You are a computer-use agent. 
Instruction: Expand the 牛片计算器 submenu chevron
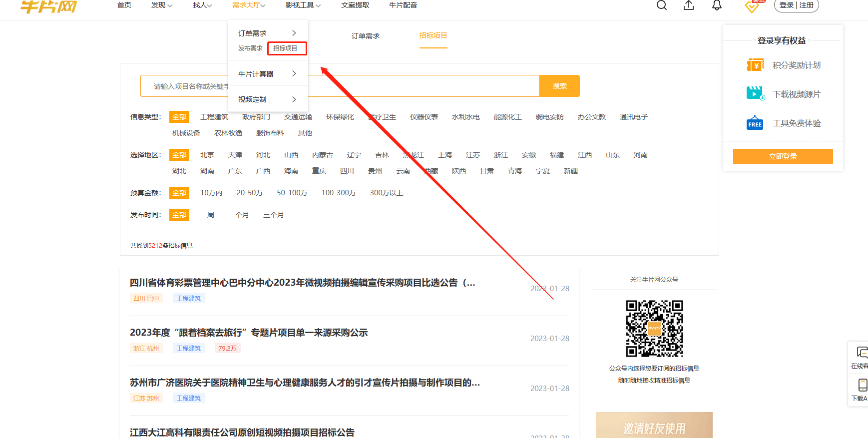pos(294,73)
